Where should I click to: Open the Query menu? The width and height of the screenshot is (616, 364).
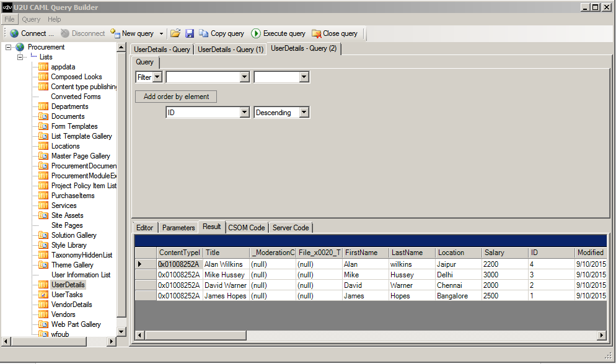pos(31,19)
